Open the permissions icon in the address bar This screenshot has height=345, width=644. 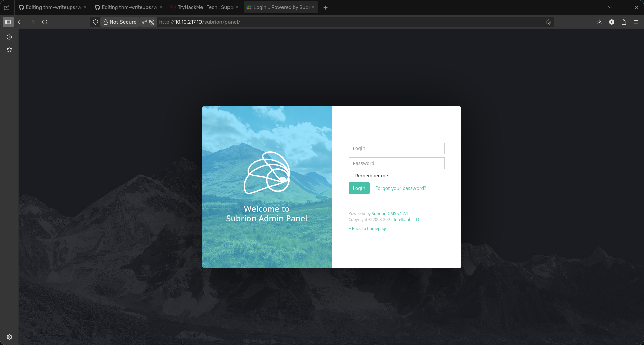(x=145, y=22)
